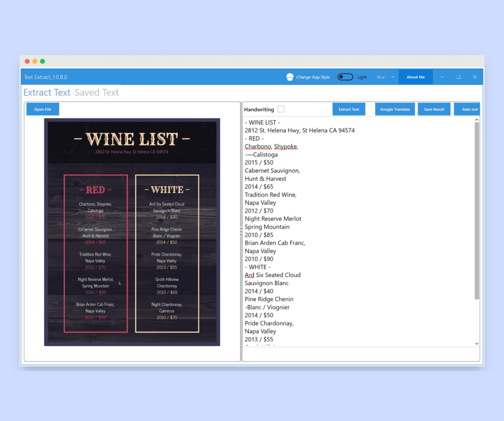Click the 'Charbono, Shypoke,' extracted line
504x421 pixels.
point(271,146)
